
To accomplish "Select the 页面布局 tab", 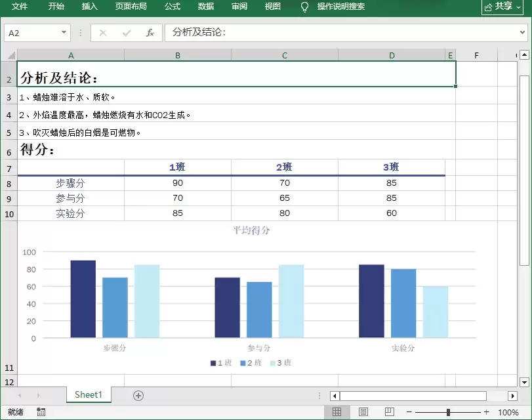I will point(131,6).
